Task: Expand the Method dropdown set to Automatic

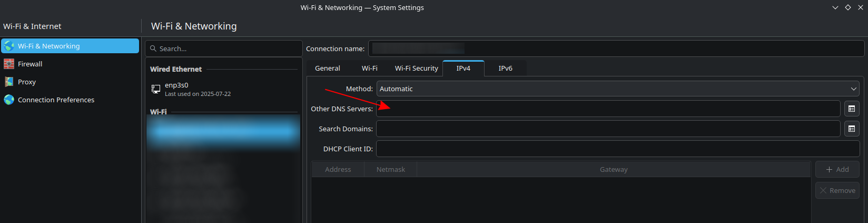Action: pyautogui.click(x=617, y=89)
